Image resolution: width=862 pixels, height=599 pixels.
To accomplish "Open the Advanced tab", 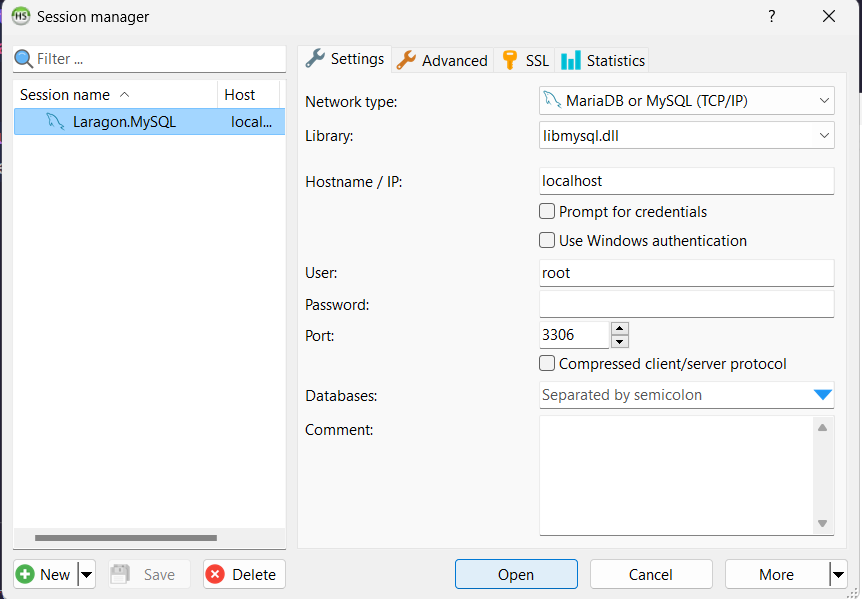I will pyautogui.click(x=443, y=60).
